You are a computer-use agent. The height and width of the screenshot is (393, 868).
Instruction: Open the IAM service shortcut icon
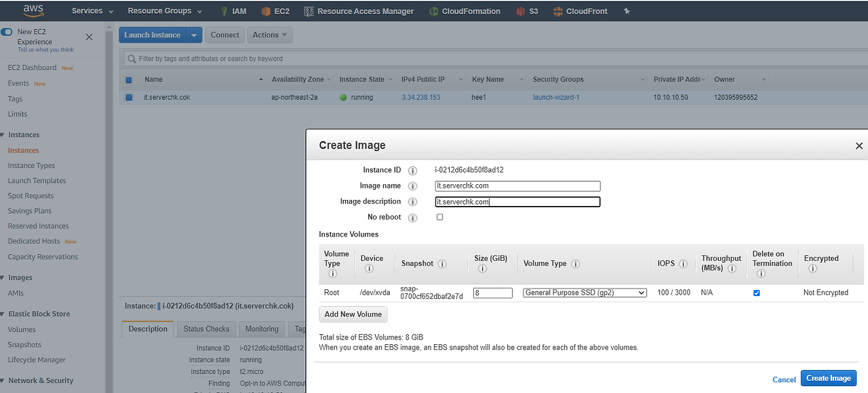(x=224, y=11)
